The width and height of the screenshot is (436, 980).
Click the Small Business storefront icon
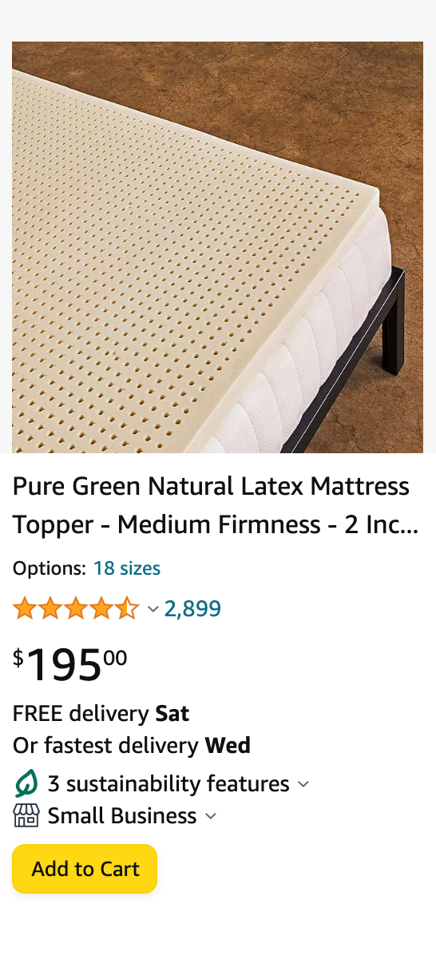[26, 816]
